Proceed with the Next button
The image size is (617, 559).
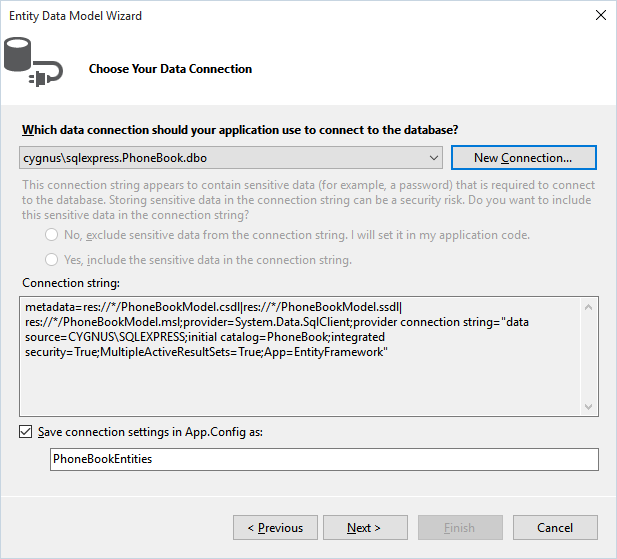pos(365,528)
